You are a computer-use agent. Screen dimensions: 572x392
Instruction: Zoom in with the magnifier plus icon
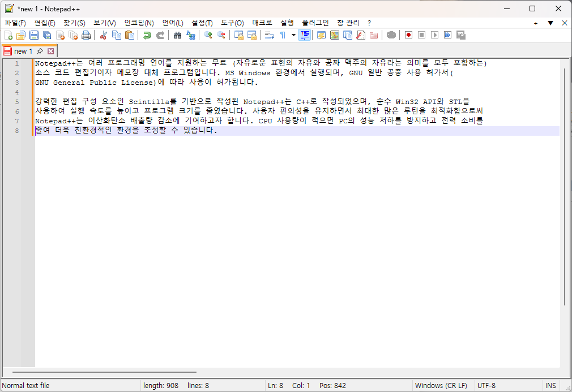tap(208, 35)
